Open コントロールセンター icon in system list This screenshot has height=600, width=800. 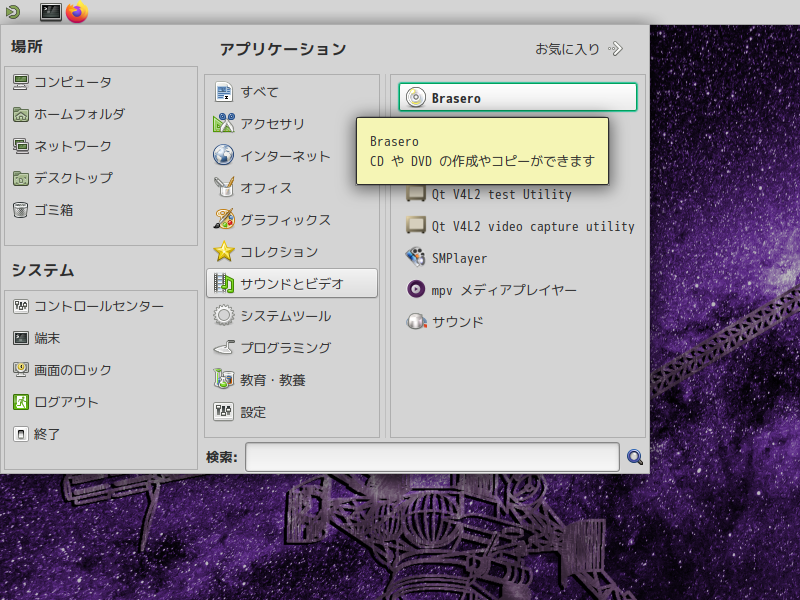[x=20, y=306]
